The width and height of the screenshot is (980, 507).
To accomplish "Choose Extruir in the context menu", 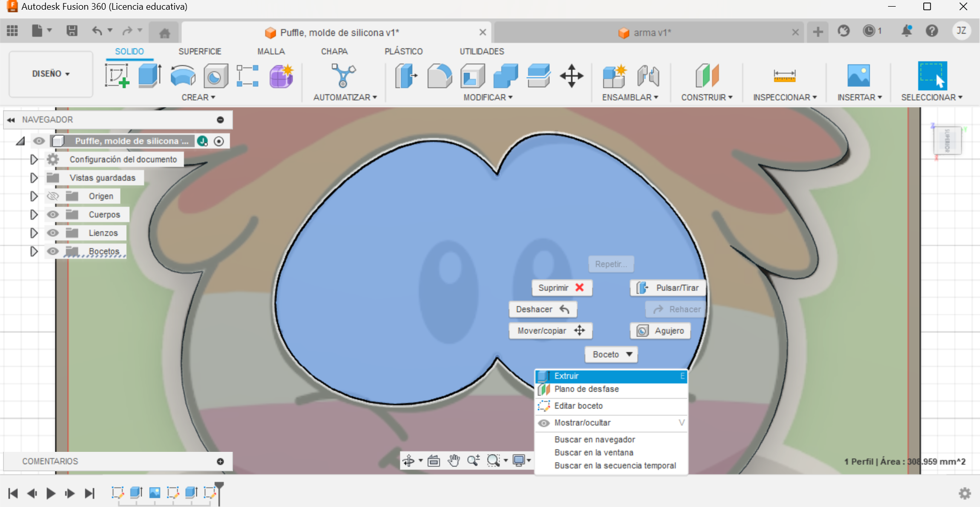I will [x=611, y=376].
